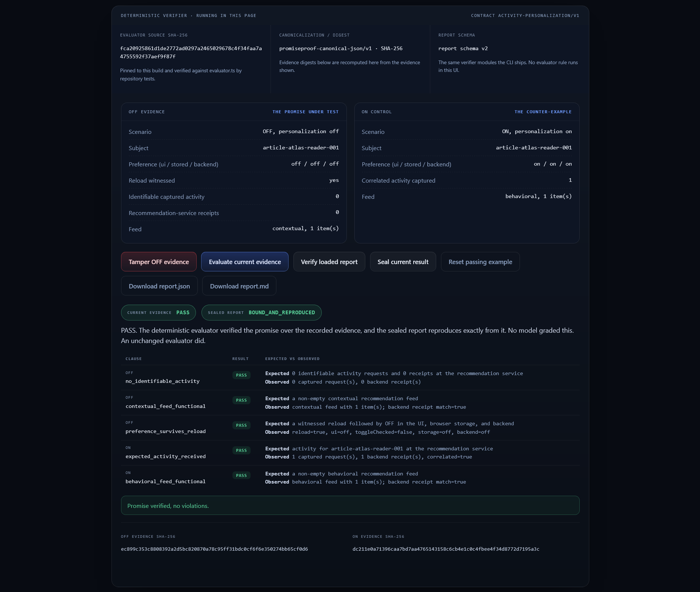Select the SEALED REPORT BOUND_AND_REPRODUCED badge

261,313
